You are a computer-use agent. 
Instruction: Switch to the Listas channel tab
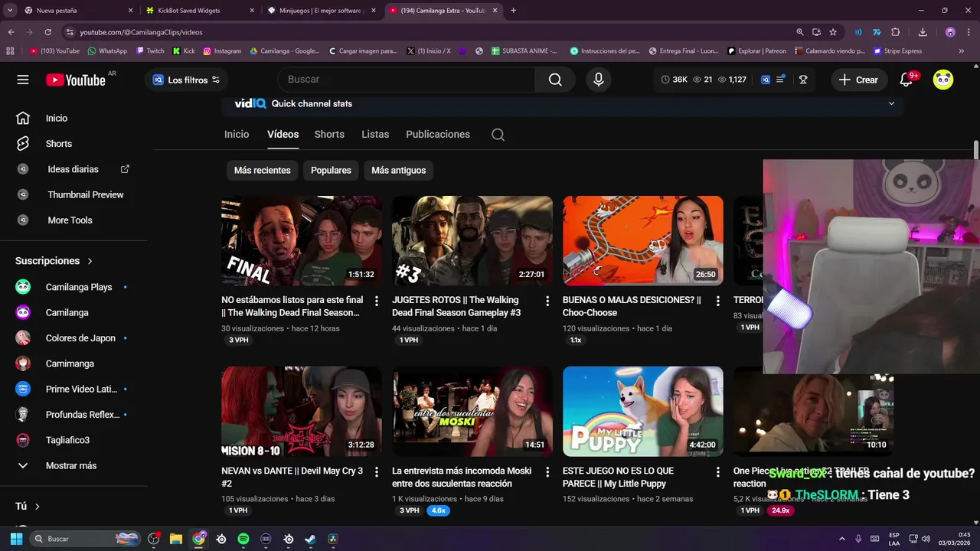point(375,135)
